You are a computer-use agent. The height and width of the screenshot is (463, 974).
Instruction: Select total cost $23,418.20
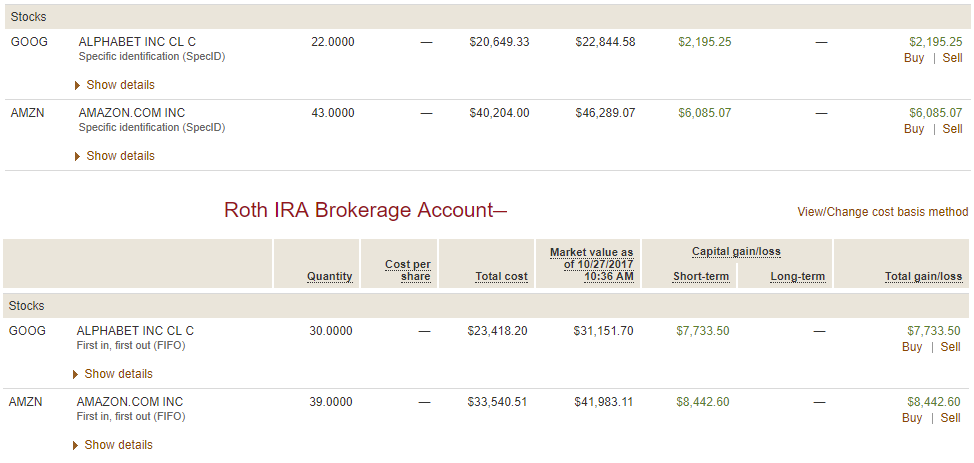click(498, 331)
